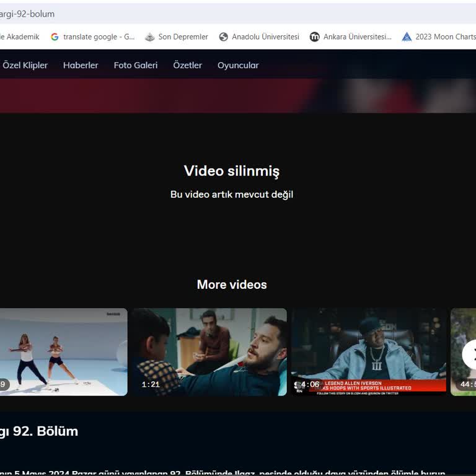Click the Son Depremler bookmark icon
Viewport: 476px width, 476px height.
pyautogui.click(x=149, y=37)
